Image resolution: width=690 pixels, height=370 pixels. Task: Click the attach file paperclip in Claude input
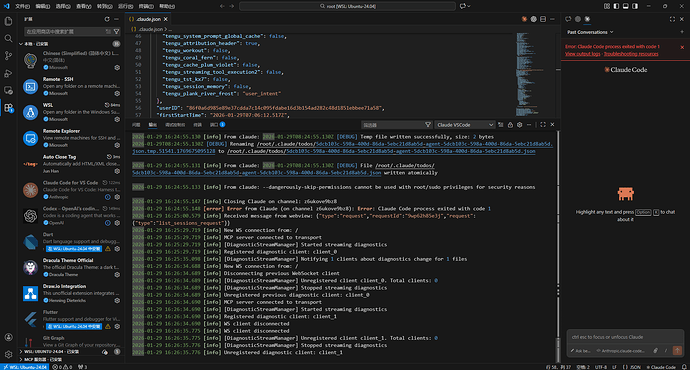655,351
